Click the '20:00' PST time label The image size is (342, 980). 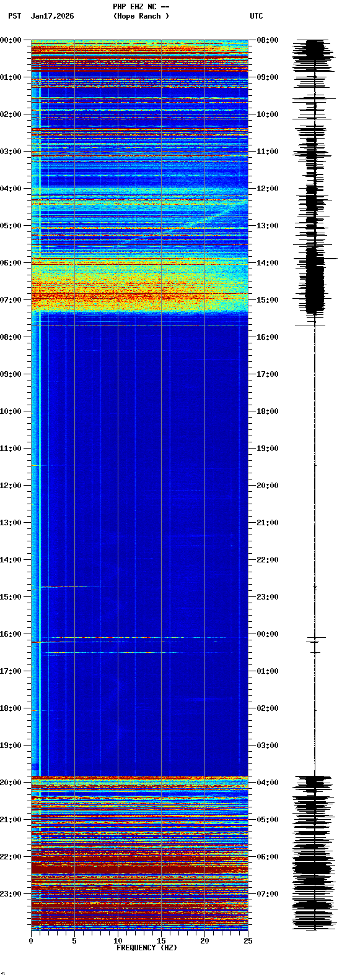tap(11, 783)
